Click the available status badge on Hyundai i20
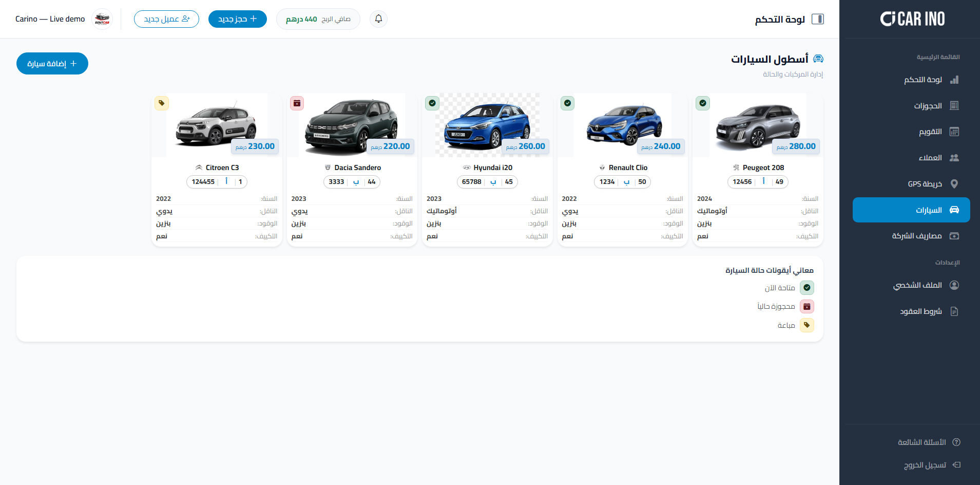The width and height of the screenshot is (980, 485). tap(432, 103)
